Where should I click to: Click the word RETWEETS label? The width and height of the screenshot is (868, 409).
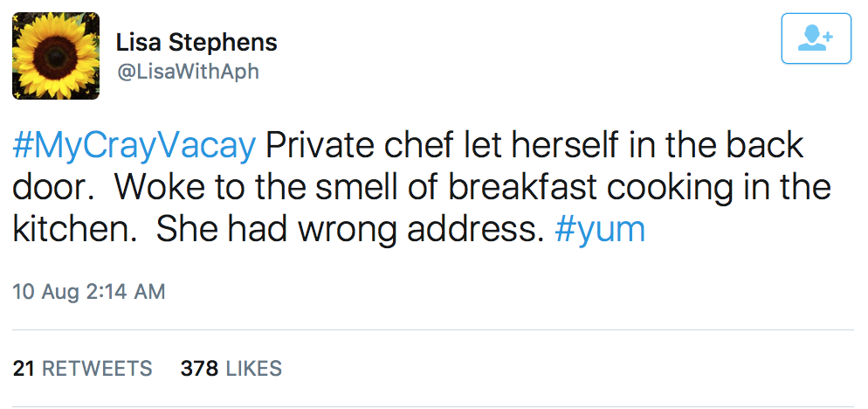(97, 369)
